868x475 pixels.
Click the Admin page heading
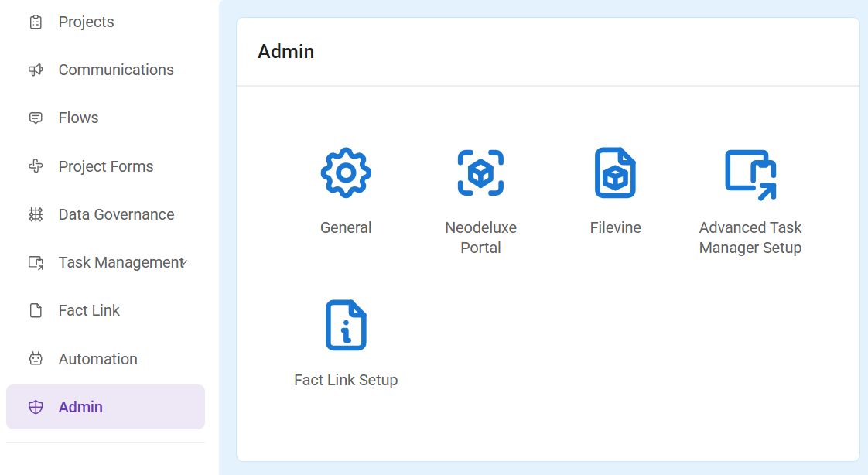285,52
